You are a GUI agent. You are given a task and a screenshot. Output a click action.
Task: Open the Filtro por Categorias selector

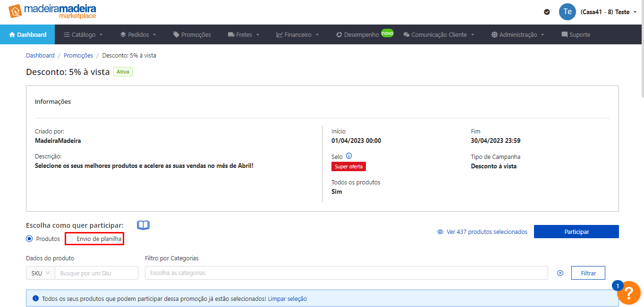coord(346,273)
